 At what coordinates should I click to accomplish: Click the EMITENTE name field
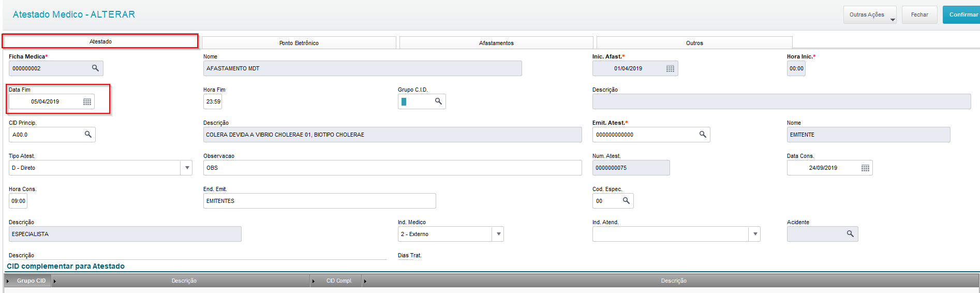pyautogui.click(x=869, y=135)
